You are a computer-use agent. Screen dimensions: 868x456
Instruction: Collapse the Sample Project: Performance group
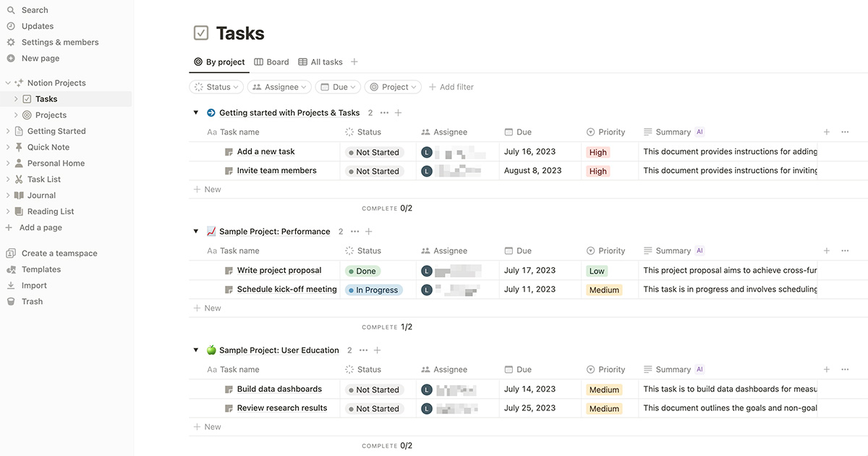[x=196, y=232]
